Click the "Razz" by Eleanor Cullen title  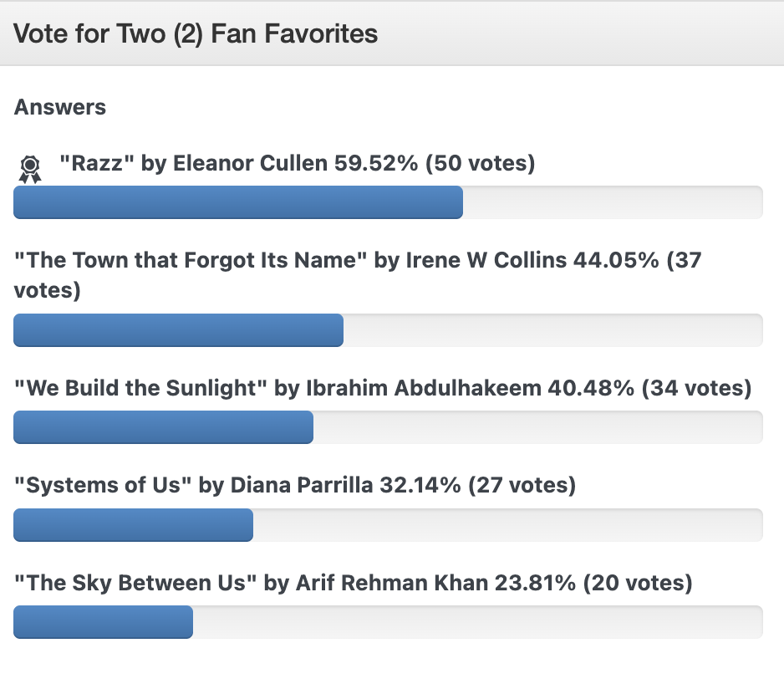coord(193,163)
